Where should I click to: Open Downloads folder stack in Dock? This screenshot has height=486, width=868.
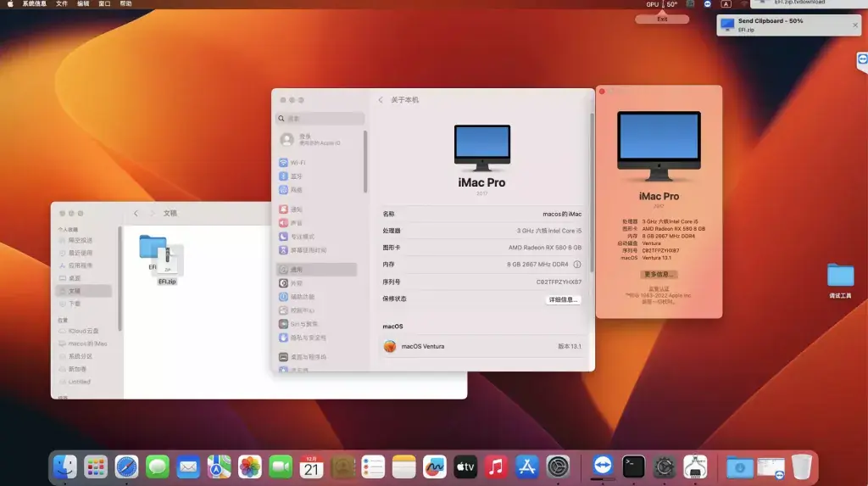pyautogui.click(x=740, y=467)
